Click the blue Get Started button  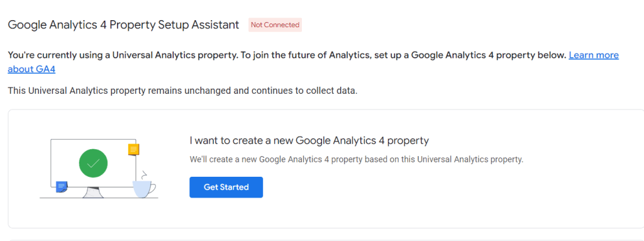click(226, 187)
